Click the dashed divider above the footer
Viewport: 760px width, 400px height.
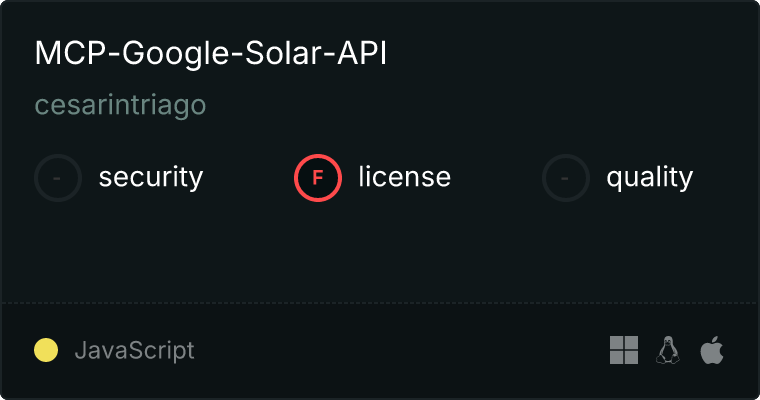[x=380, y=303]
